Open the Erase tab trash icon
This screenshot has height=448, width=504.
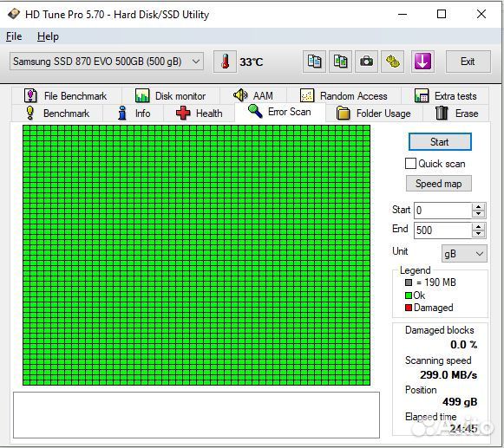(x=442, y=113)
